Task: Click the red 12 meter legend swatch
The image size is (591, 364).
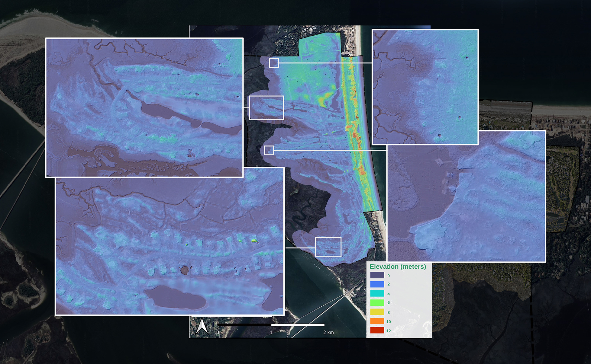Action: pyautogui.click(x=377, y=330)
